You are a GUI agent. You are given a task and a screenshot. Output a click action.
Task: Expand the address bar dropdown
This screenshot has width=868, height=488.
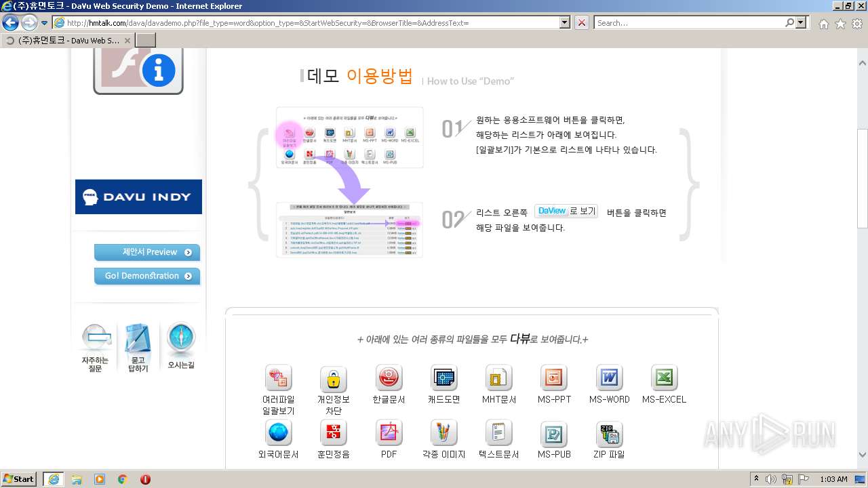(x=564, y=22)
